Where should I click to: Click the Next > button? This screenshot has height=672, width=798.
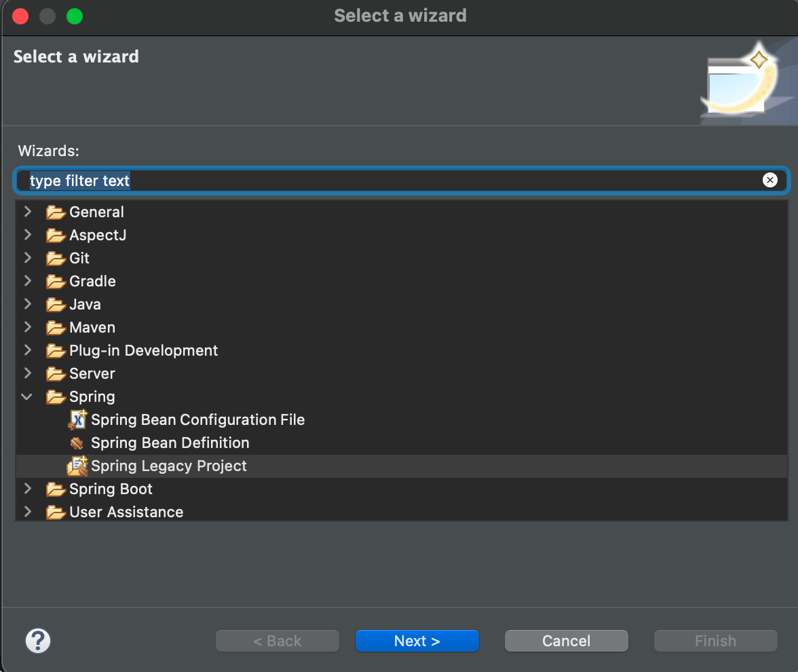pyautogui.click(x=417, y=641)
